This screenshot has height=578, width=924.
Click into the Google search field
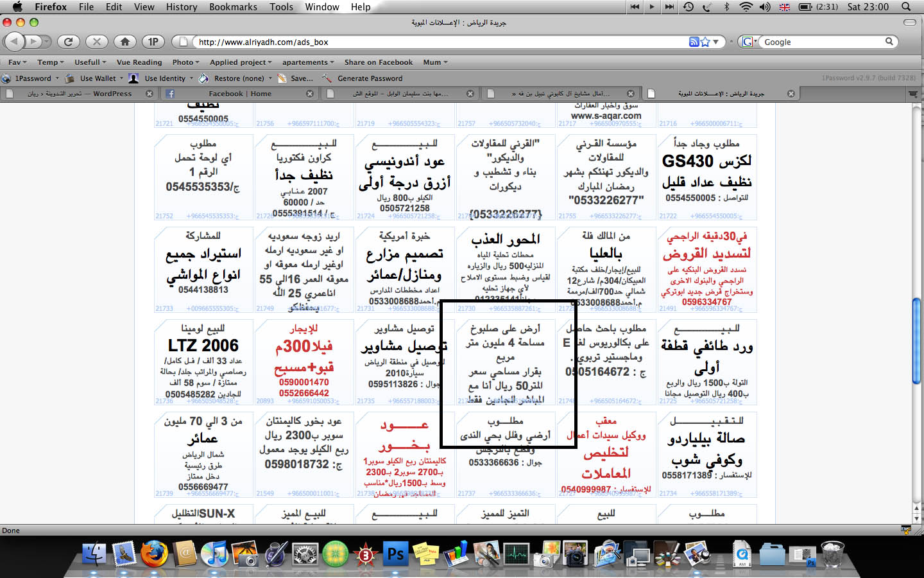coord(823,42)
